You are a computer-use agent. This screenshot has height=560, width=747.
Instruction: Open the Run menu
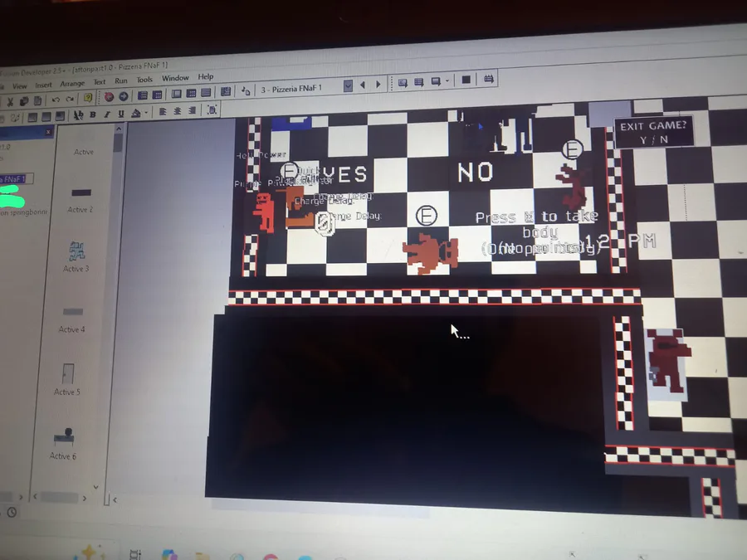(x=121, y=81)
